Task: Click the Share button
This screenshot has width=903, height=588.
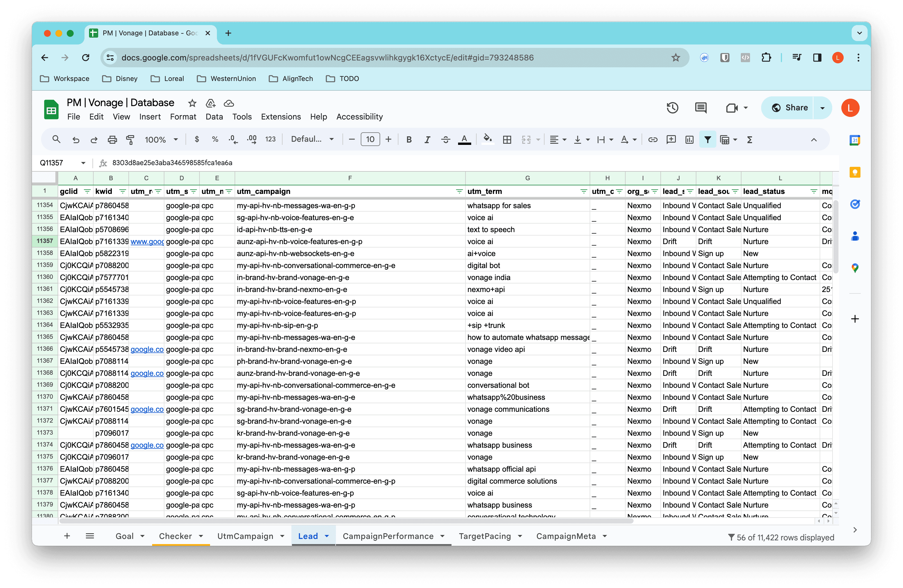Action: click(x=790, y=108)
